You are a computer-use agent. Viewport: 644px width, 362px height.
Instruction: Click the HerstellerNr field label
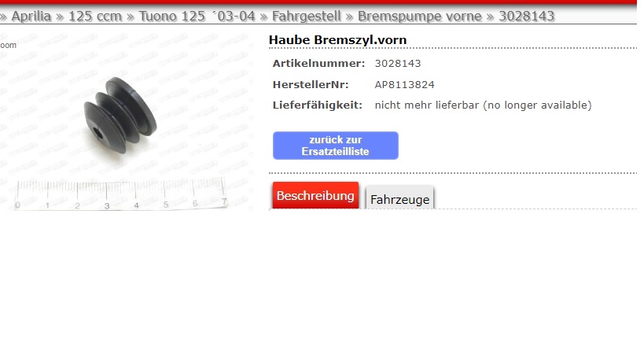[311, 85]
